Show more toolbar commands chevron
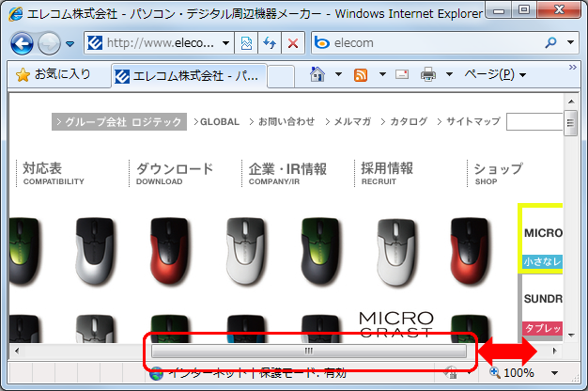 pyautogui.click(x=572, y=67)
